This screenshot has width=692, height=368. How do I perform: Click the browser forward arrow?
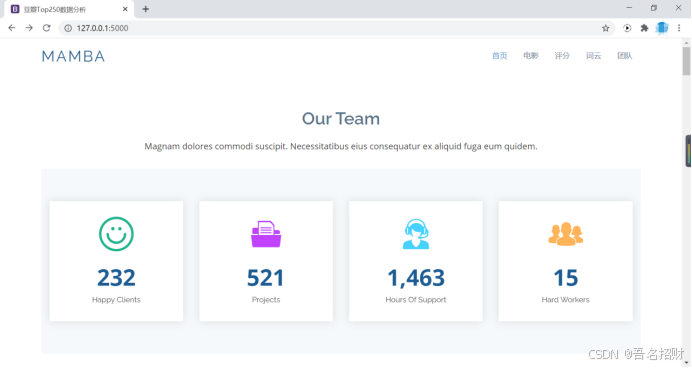click(x=29, y=28)
